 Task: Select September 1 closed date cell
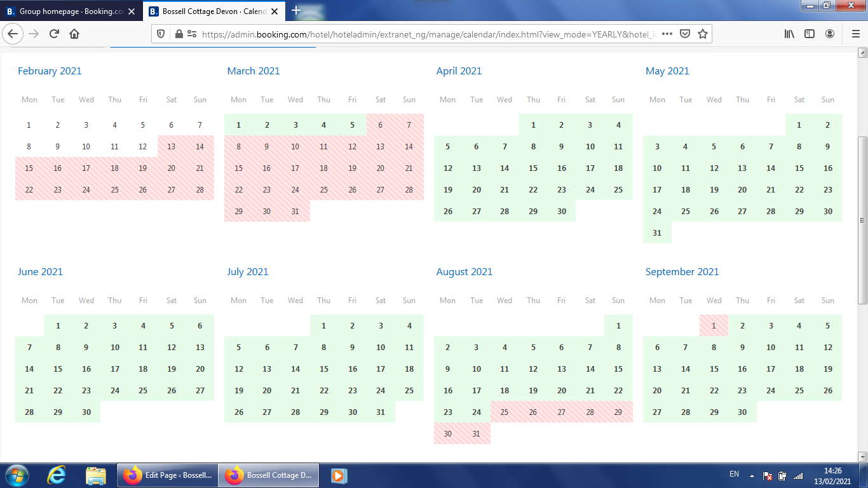(714, 326)
